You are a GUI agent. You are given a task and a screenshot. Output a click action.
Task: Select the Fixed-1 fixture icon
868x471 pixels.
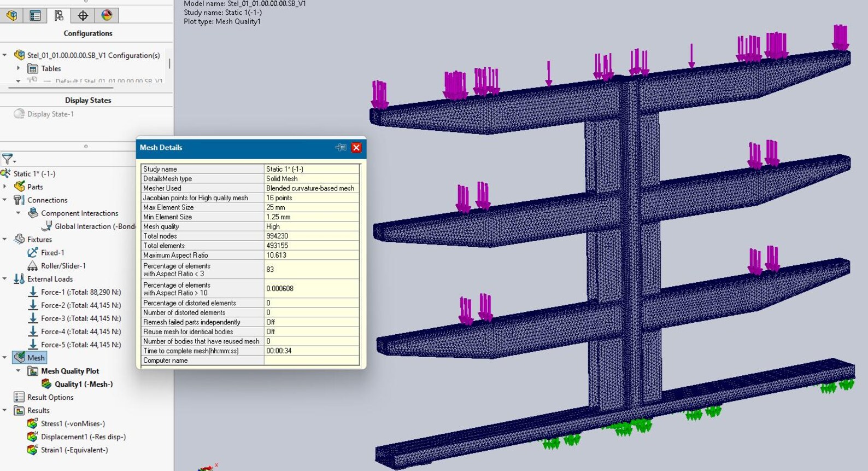(33, 253)
